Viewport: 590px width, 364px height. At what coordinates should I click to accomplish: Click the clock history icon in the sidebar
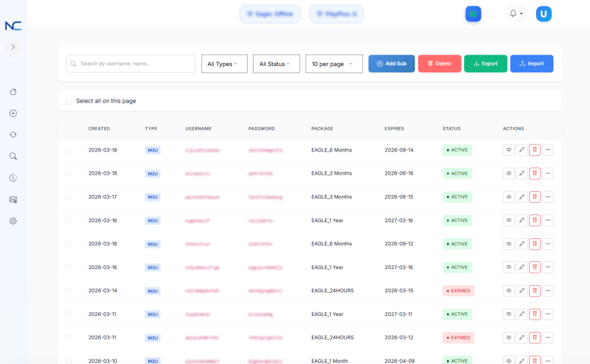[13, 178]
